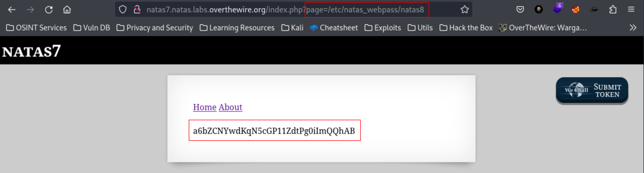Open the Extensions puzzle-piece panel

[x=613, y=10]
